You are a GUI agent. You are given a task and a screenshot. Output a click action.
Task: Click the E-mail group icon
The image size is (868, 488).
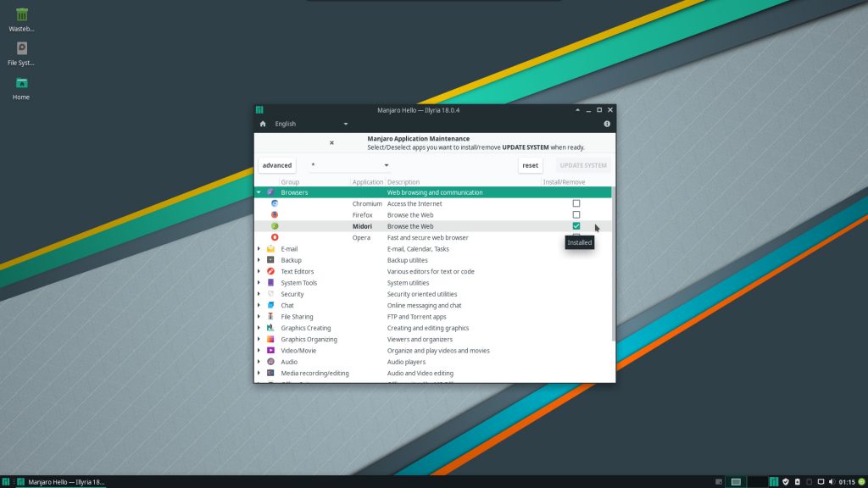tap(270, 248)
